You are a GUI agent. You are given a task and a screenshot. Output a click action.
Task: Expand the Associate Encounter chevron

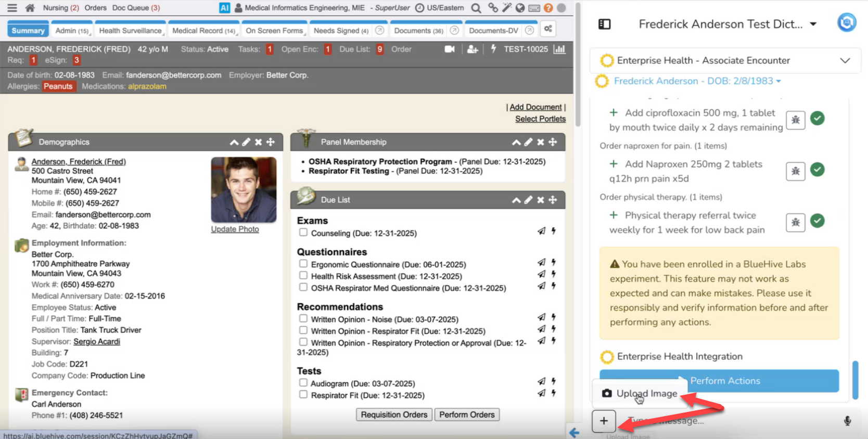click(845, 60)
